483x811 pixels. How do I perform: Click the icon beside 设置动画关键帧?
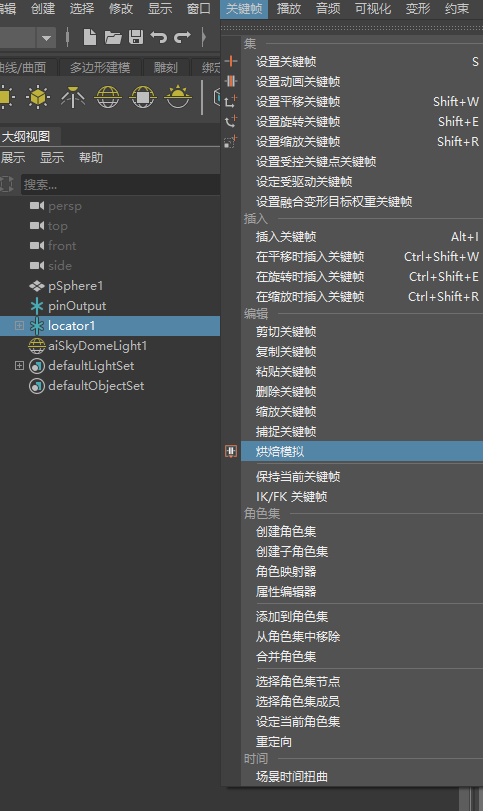coord(231,81)
